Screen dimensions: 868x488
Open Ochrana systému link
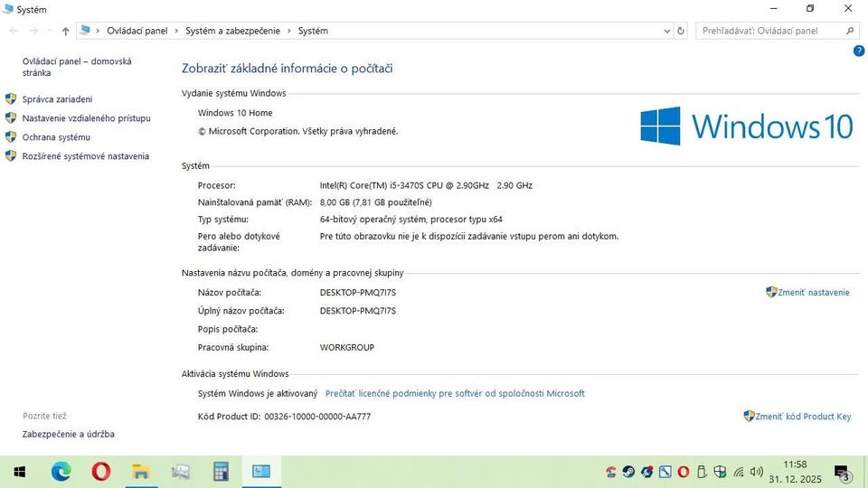click(x=56, y=137)
